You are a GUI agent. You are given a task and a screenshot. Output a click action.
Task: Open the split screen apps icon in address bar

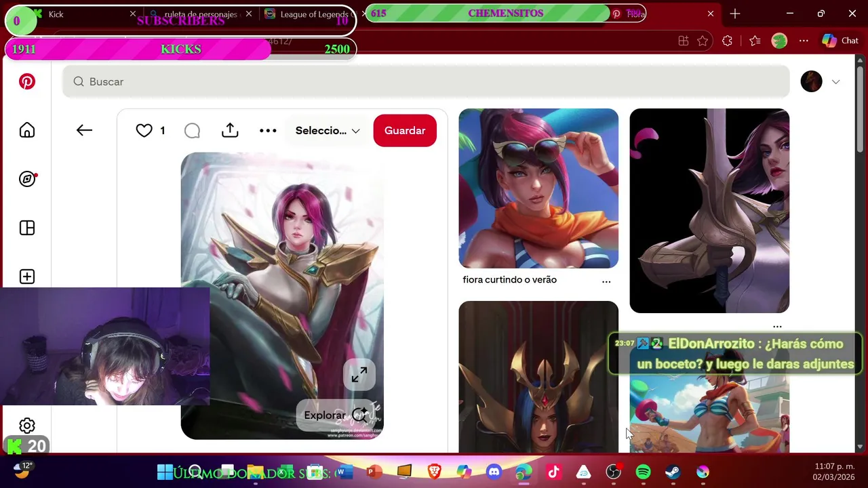point(684,41)
